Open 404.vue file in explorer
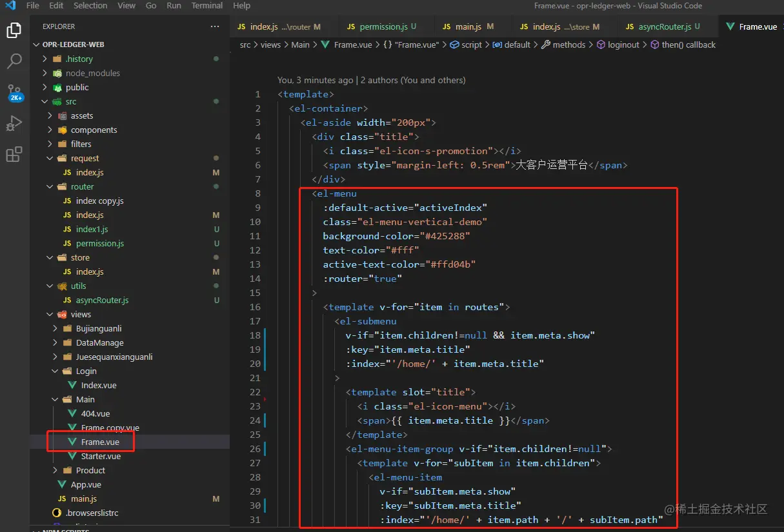The image size is (784, 532). click(x=95, y=413)
